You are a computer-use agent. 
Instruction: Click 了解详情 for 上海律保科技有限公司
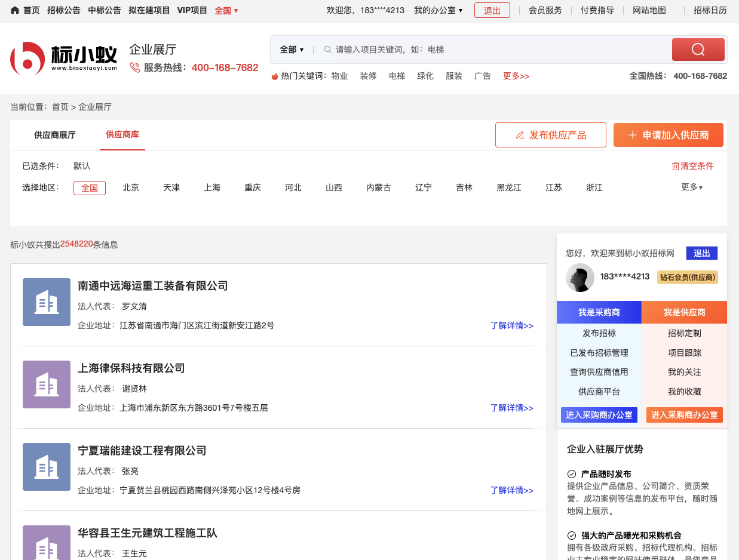pyautogui.click(x=511, y=408)
